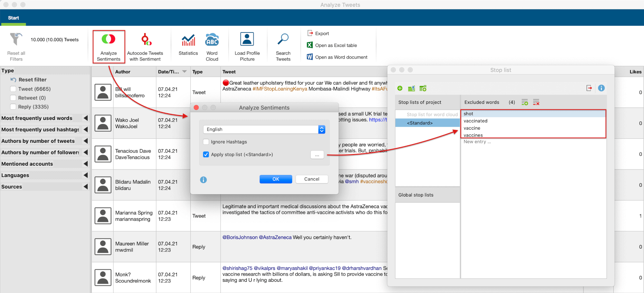The height and width of the screenshot is (293, 644).
Task: Open the Analyze Sentiments tool
Action: click(109, 47)
